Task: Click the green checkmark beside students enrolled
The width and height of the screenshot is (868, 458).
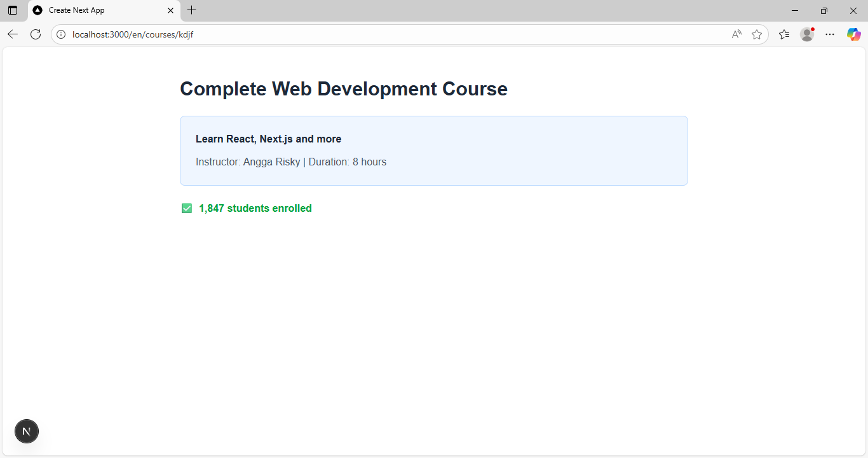Action: click(187, 208)
